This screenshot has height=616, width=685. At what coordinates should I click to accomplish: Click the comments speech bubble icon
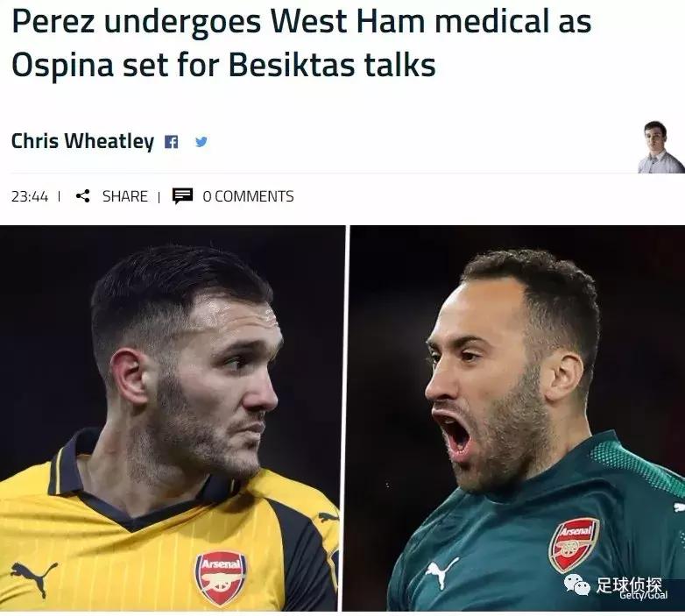(182, 196)
